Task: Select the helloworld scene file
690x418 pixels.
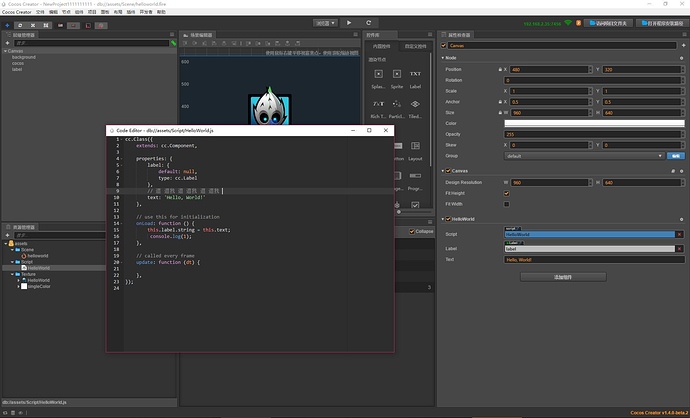Action: click(37, 255)
